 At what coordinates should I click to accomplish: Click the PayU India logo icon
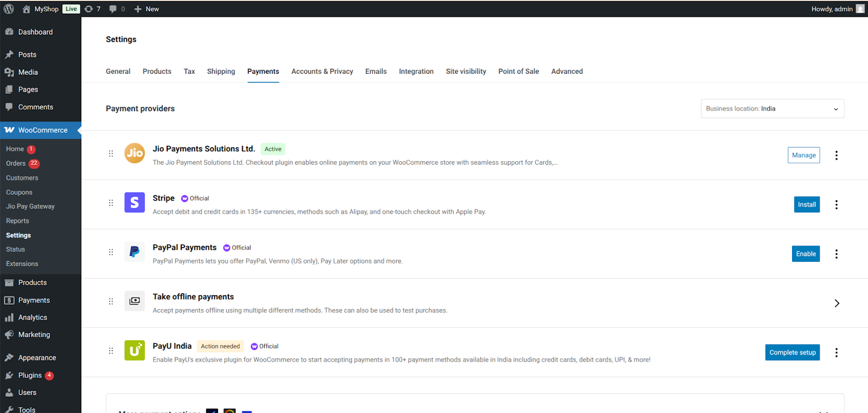[135, 351]
